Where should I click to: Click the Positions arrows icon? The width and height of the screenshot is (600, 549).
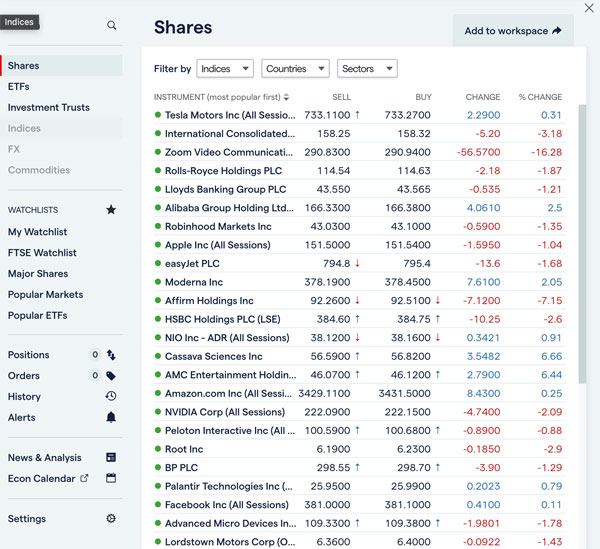[x=111, y=355]
